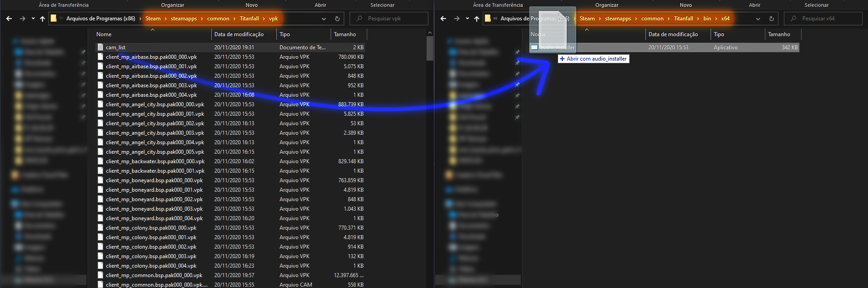
Task: Navigate to common in vpk window breadcrumb
Action: pyautogui.click(x=218, y=19)
